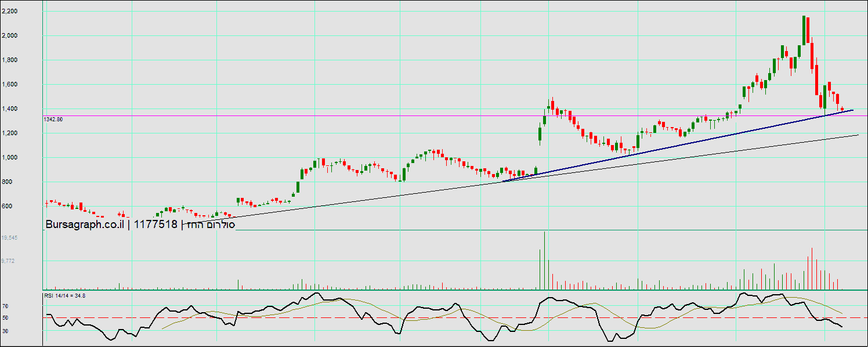868x347 pixels.
Task: Click the 1,000 price axis label
Action: pyautogui.click(x=9, y=157)
